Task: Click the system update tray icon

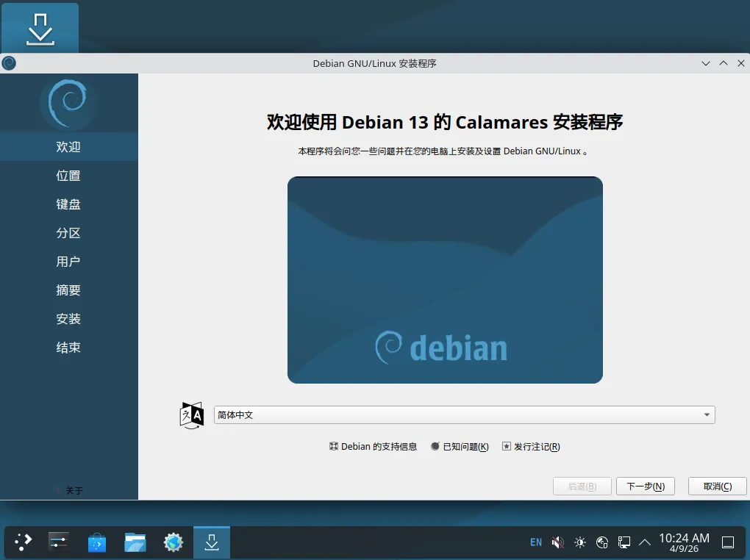Action: pyautogui.click(x=602, y=542)
